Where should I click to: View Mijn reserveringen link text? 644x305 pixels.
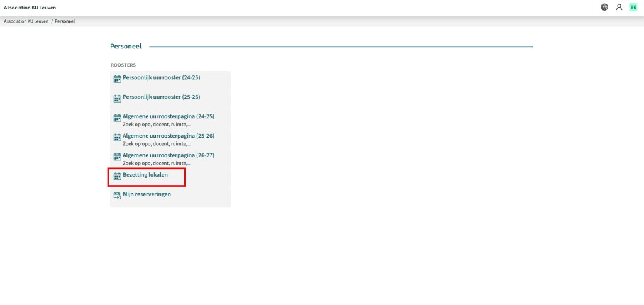[x=147, y=194]
